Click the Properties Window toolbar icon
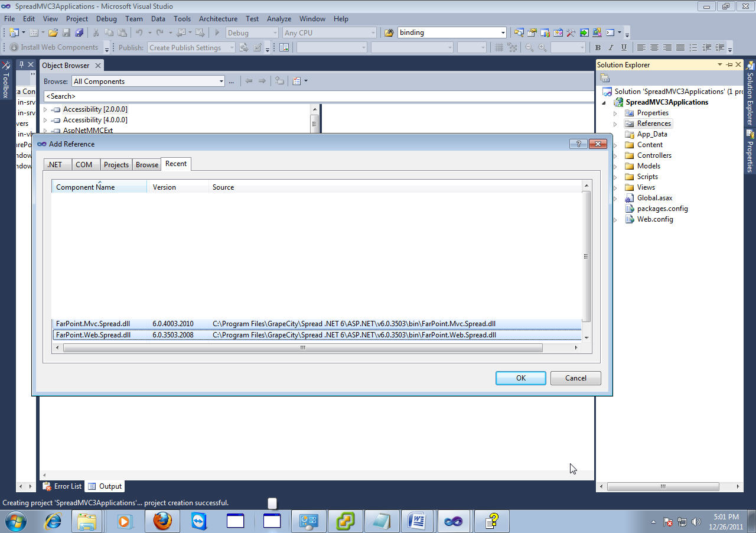Viewport: 756px width, 533px height. [x=532, y=33]
